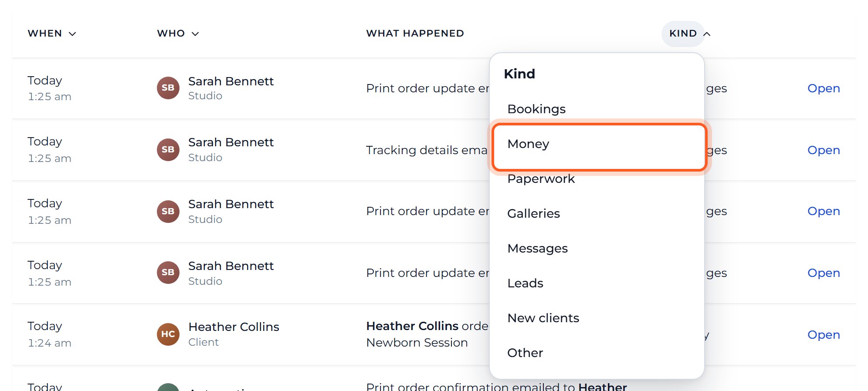Click Heather Collins' HC avatar
This screenshot has height=391, width=868.
[168, 334]
